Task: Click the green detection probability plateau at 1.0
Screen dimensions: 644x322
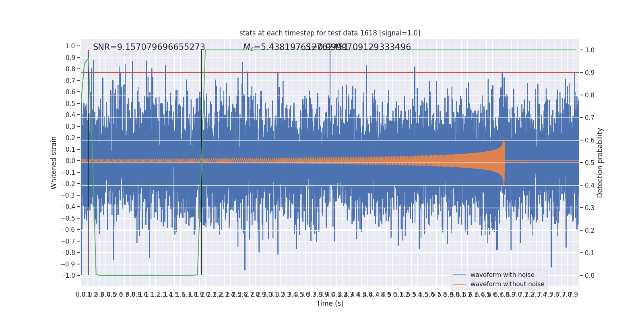Action: 390,50
